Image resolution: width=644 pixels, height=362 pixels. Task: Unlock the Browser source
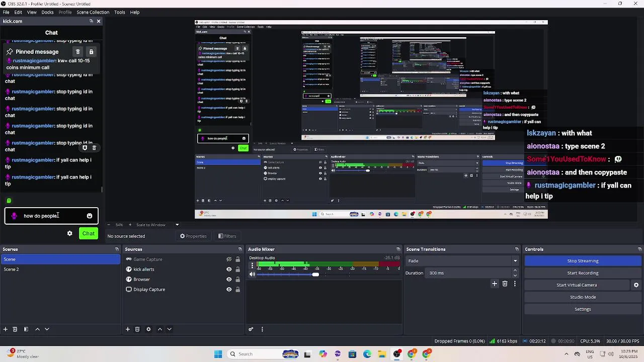click(x=237, y=280)
